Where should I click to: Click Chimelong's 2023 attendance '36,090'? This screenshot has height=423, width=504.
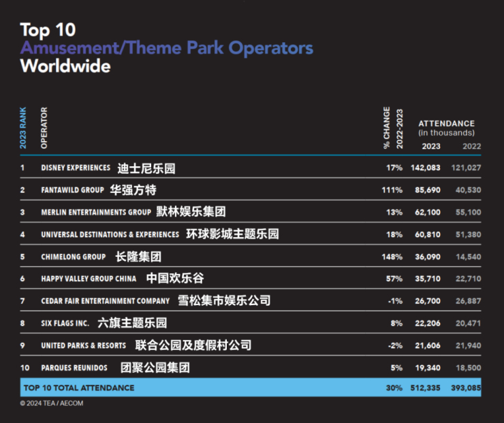(x=428, y=257)
